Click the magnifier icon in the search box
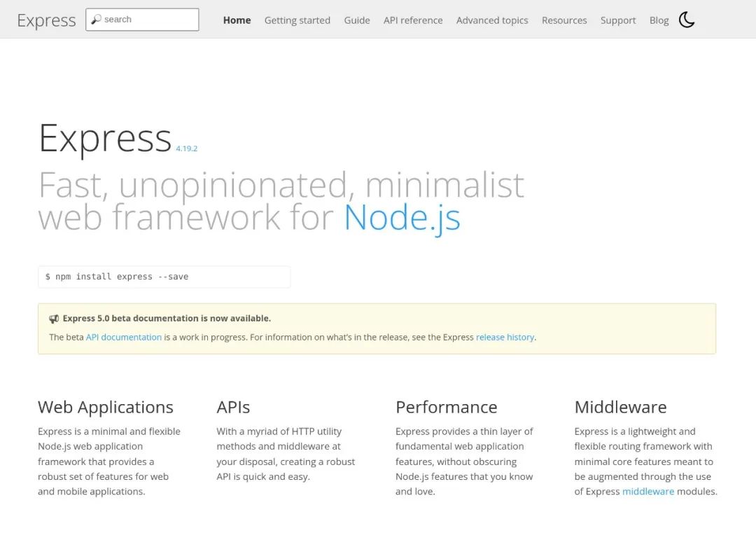This screenshot has height=540, width=756. (96, 20)
